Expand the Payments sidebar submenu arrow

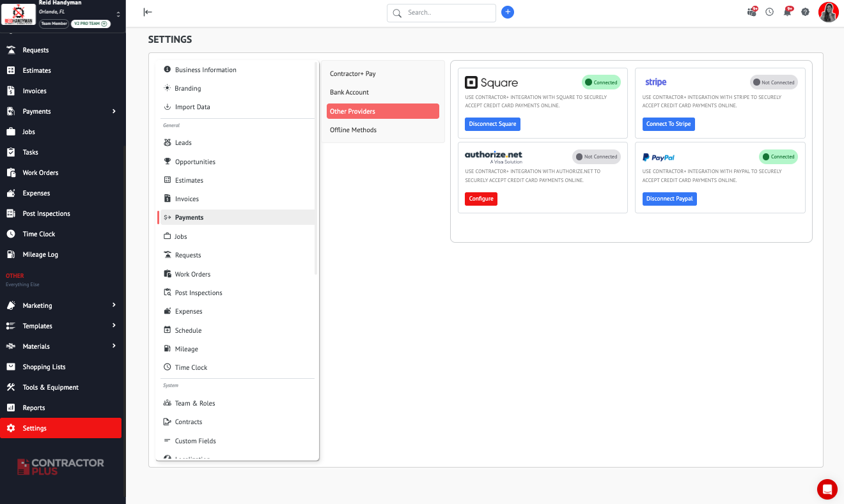tap(114, 111)
